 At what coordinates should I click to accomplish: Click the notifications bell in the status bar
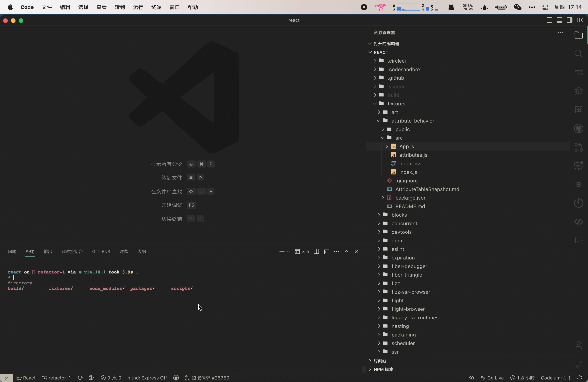(579, 378)
